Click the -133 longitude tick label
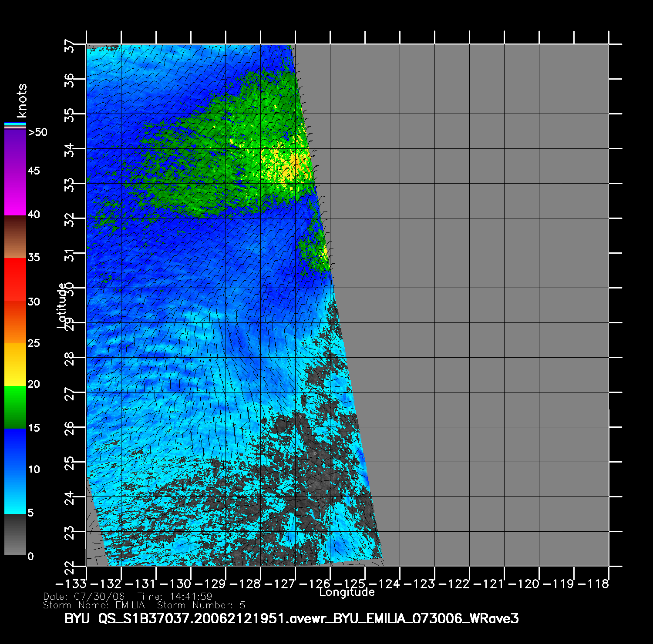Image resolution: width=653 pixels, height=644 pixels. [x=71, y=584]
